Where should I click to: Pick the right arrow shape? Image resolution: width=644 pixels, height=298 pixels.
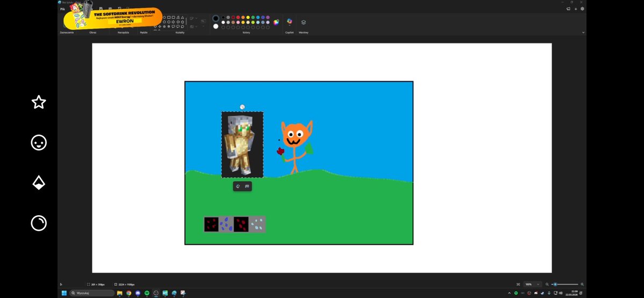(173, 22)
